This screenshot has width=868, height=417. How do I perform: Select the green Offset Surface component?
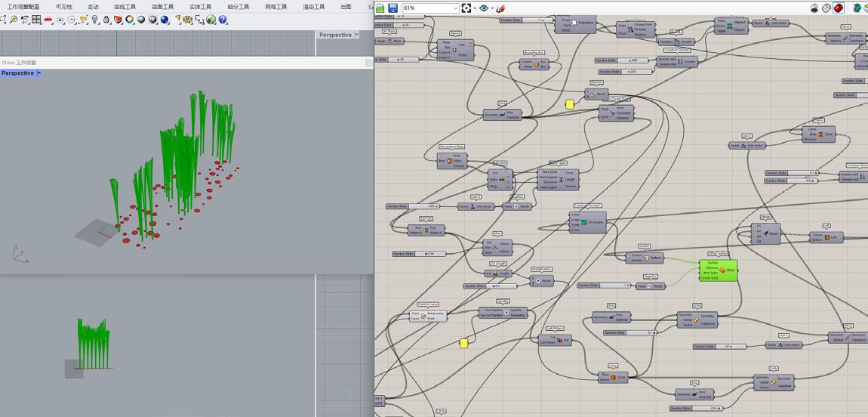(x=719, y=270)
